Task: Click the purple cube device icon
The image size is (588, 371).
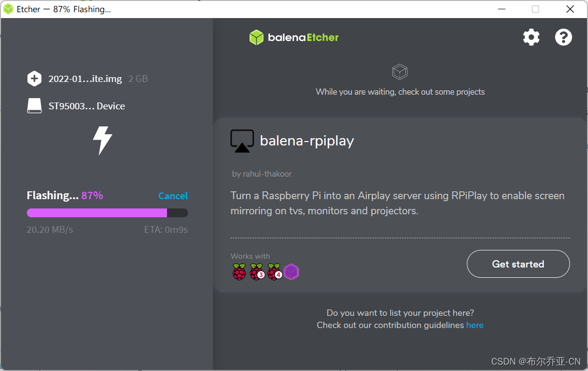Action: click(291, 272)
